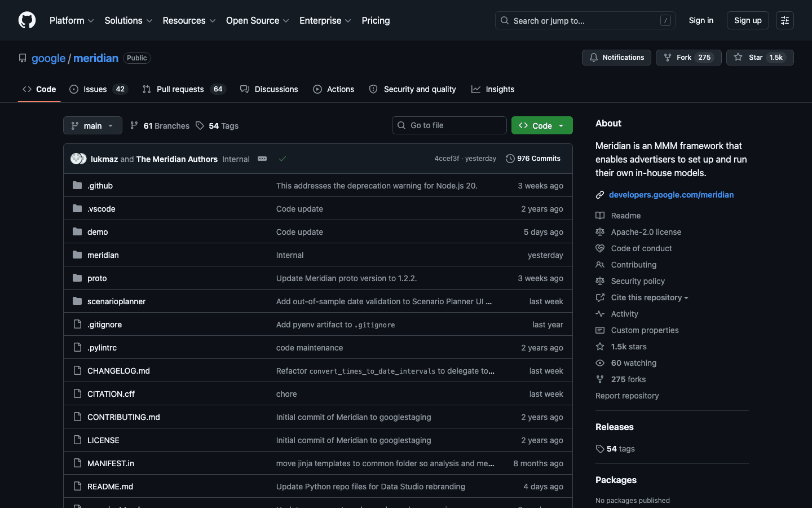
Task: Open the Discussions tab
Action: coord(269,89)
